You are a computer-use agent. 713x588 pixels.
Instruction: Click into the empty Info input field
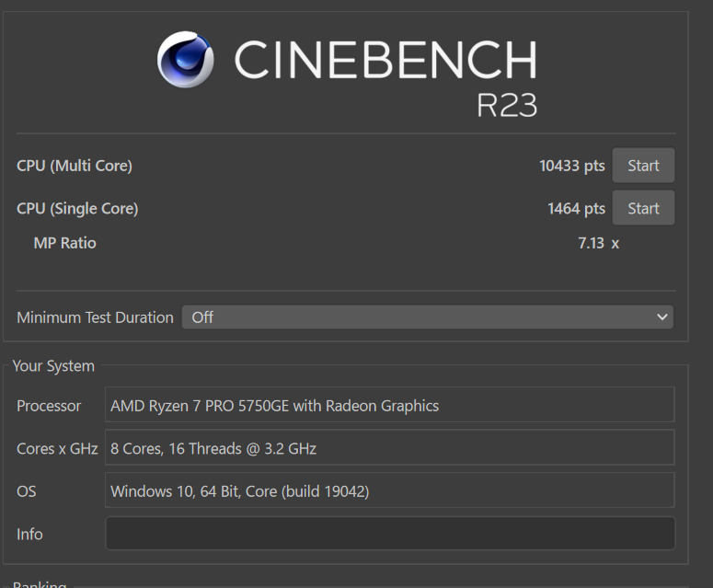(x=390, y=534)
